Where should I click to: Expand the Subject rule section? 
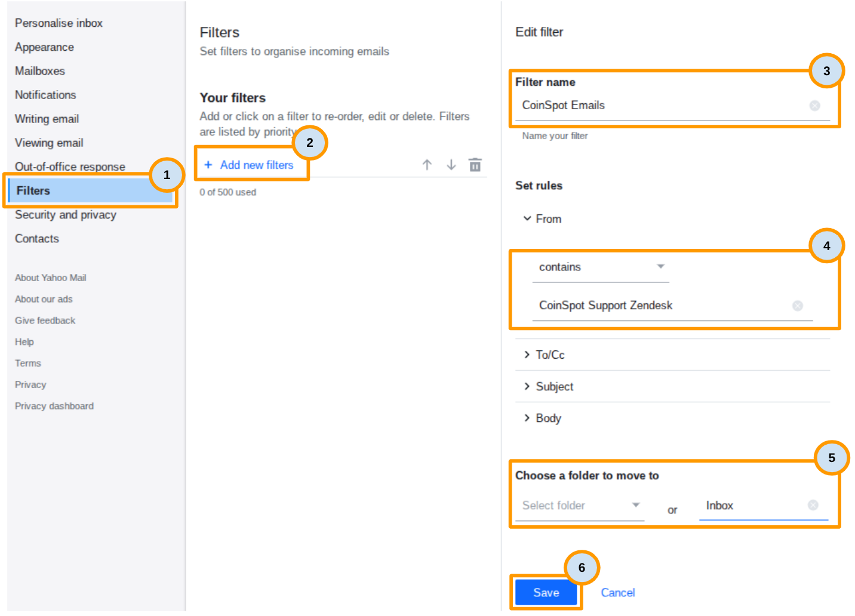point(548,386)
